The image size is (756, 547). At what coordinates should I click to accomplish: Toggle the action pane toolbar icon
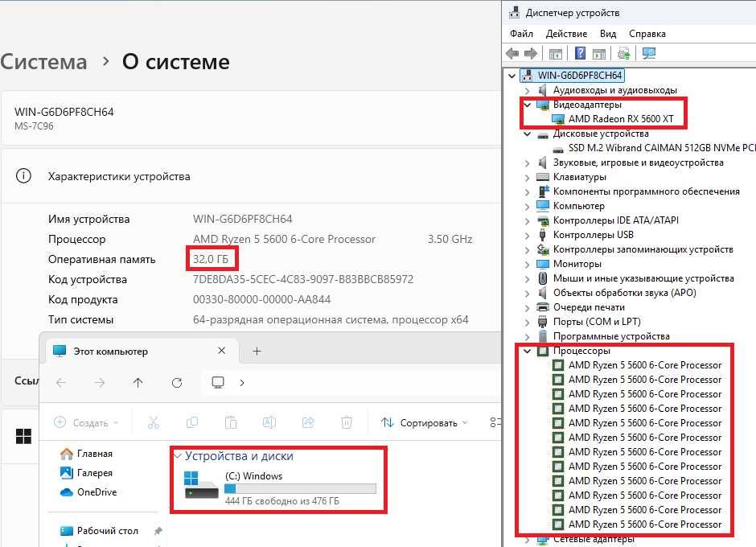tap(599, 54)
